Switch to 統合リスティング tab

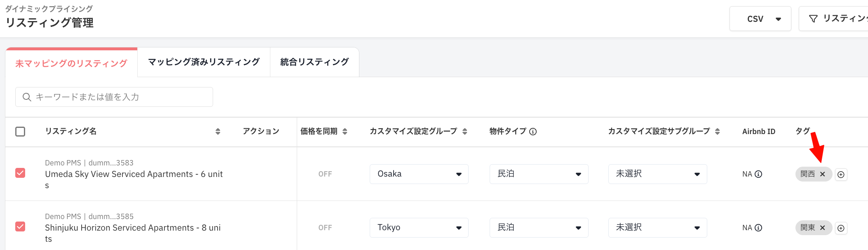pos(314,62)
